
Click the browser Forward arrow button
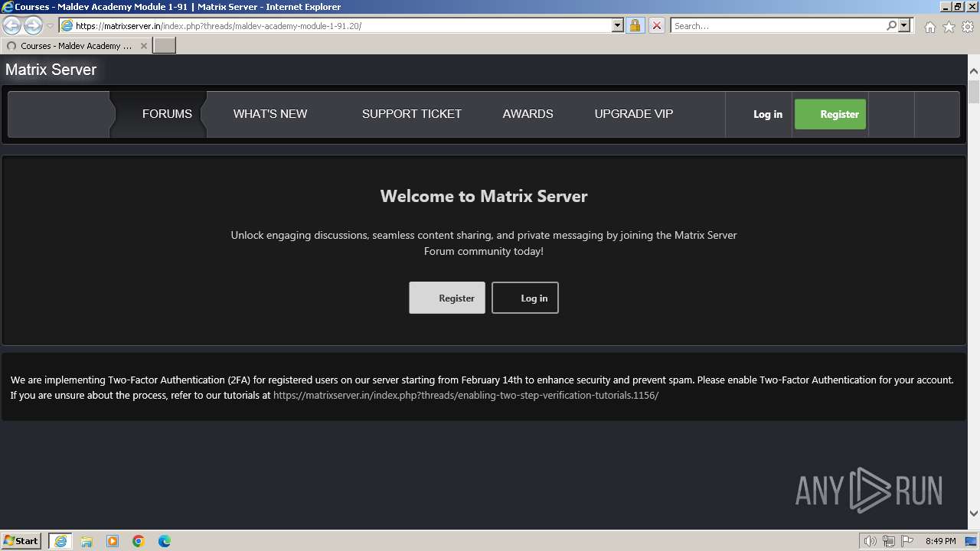pyautogui.click(x=33, y=25)
